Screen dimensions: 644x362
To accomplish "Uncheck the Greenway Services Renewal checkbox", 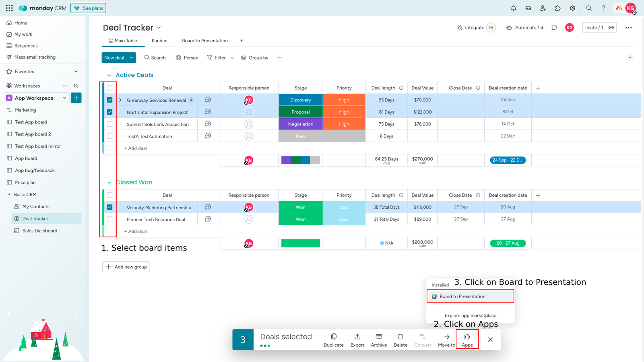I will (x=109, y=100).
